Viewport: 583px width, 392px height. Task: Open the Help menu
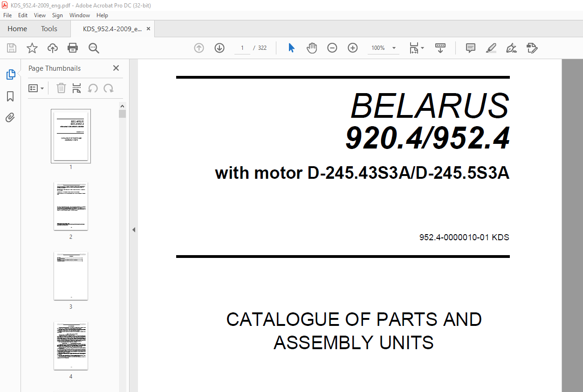tap(102, 15)
